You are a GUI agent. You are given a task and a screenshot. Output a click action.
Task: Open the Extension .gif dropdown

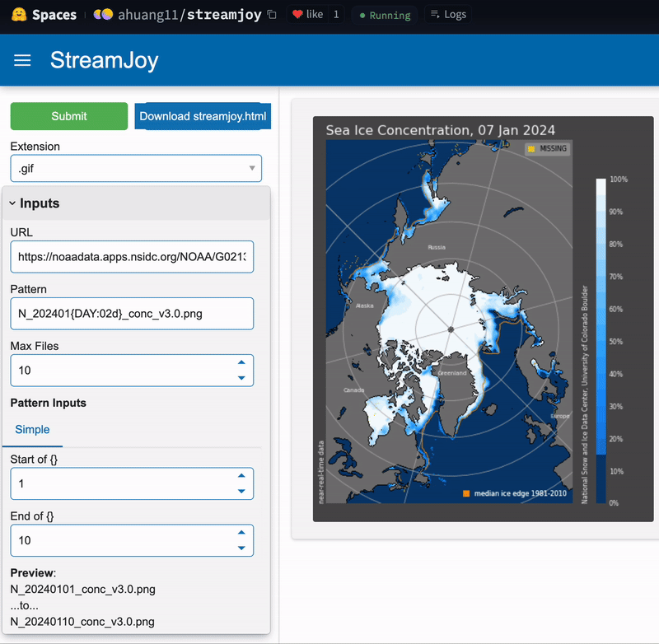tap(136, 168)
